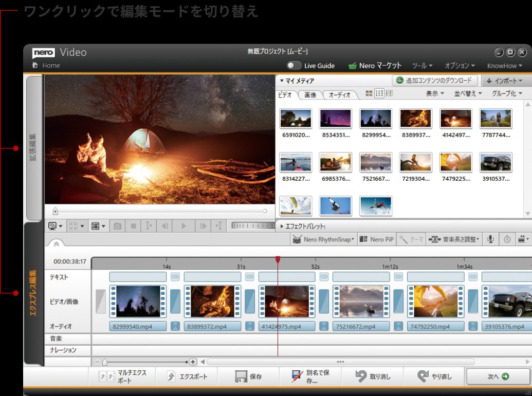Take a snapshot with the camera icon
The image size is (532, 396).
tap(118, 226)
